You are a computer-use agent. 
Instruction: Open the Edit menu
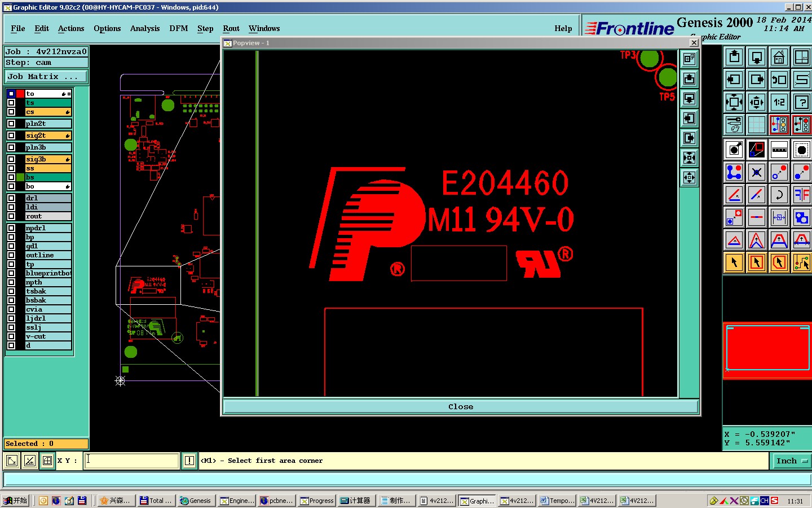[x=42, y=28]
